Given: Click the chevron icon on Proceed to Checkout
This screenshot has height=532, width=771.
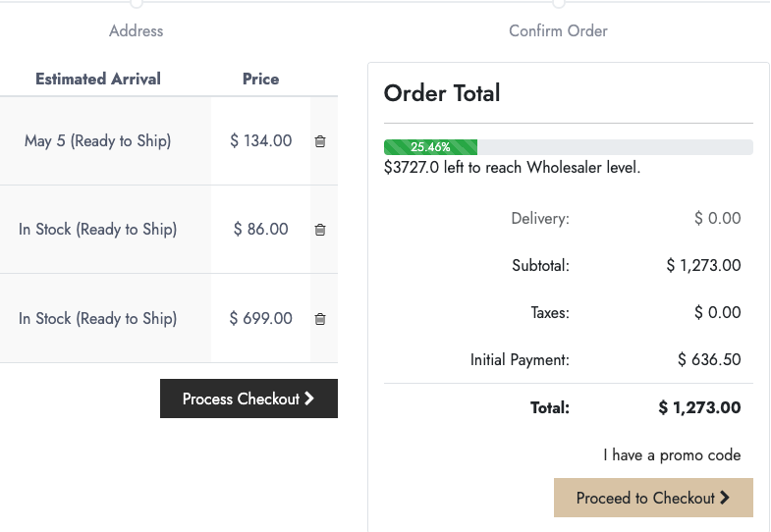Looking at the screenshot, I should click(x=725, y=498).
